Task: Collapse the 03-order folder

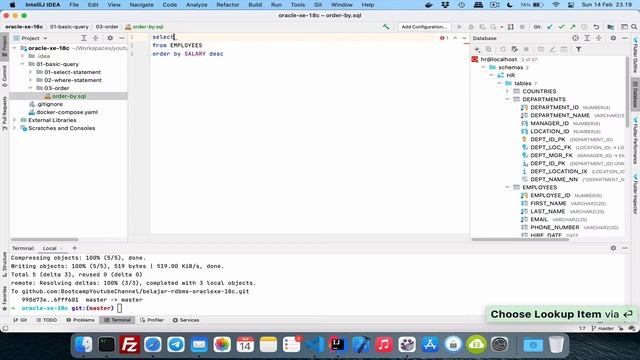Action: (x=31, y=88)
